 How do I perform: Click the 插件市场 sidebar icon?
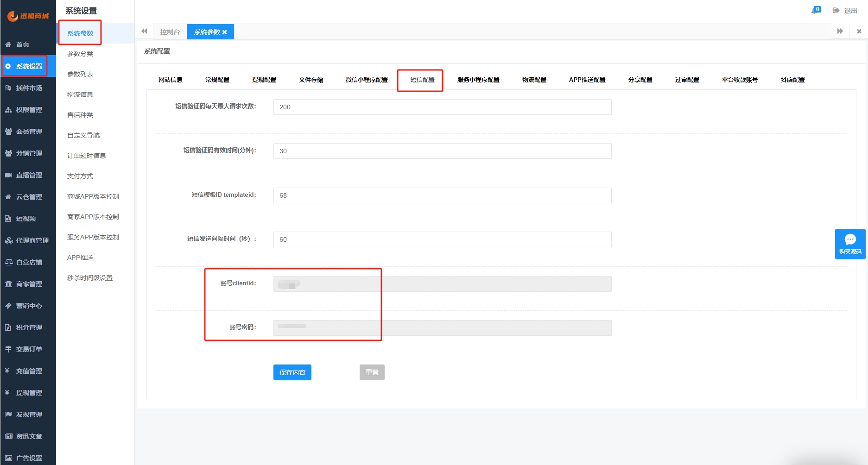tap(8, 88)
